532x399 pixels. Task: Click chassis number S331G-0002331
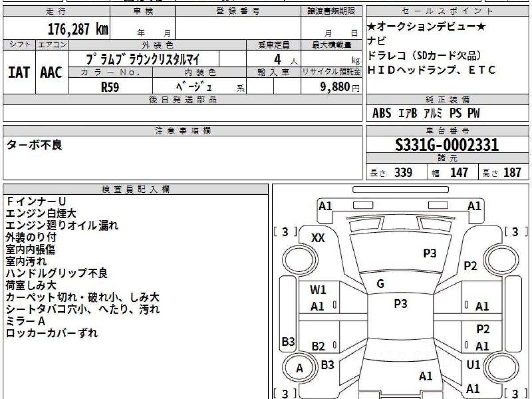[447, 145]
